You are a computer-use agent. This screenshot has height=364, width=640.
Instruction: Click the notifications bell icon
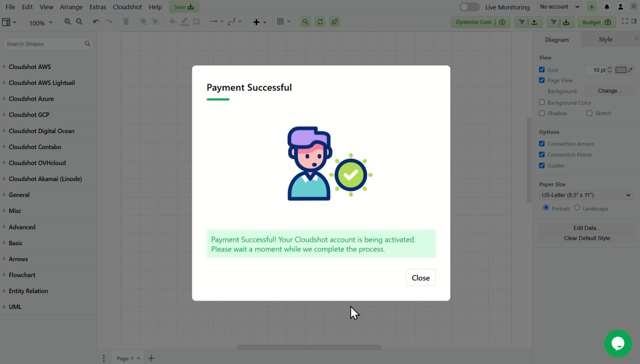click(607, 7)
